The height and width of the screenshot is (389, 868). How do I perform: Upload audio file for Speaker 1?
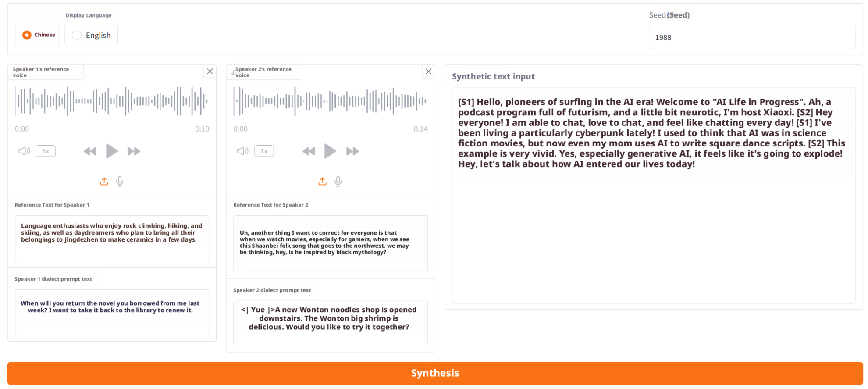104,182
